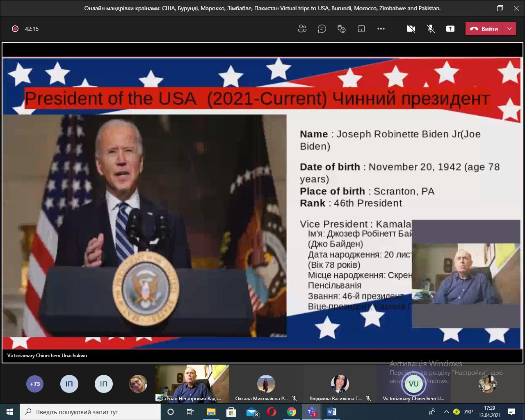The image size is (525, 420).
Task: Open the meeting chat
Action: point(322,29)
